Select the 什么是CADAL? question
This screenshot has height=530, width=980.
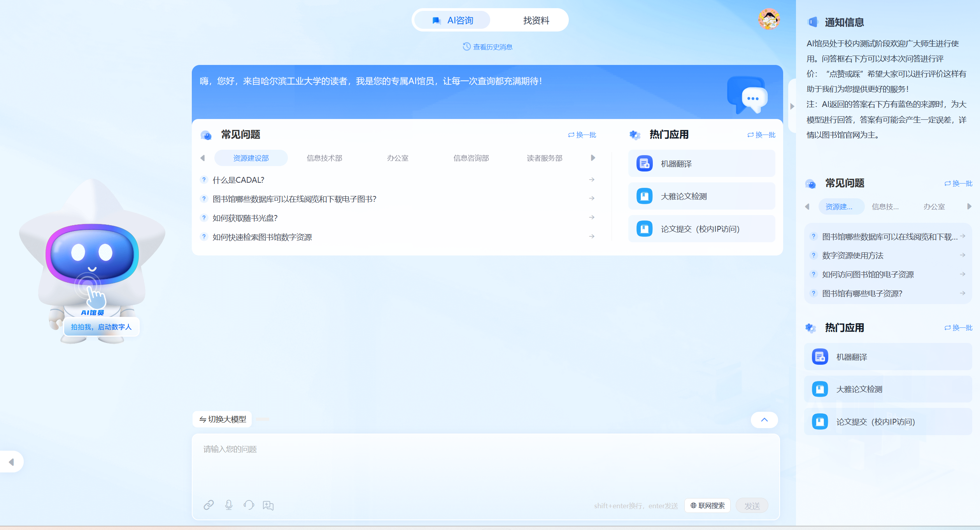tap(238, 180)
